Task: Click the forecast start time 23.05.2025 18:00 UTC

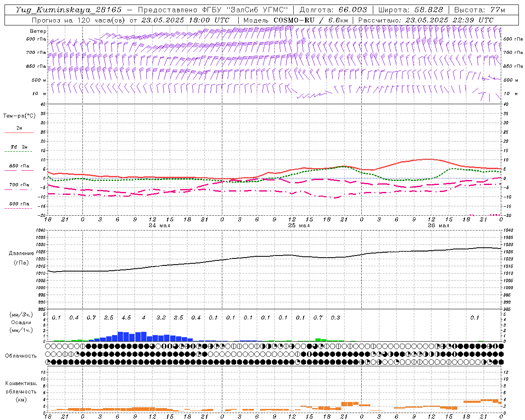Action: tap(185, 20)
